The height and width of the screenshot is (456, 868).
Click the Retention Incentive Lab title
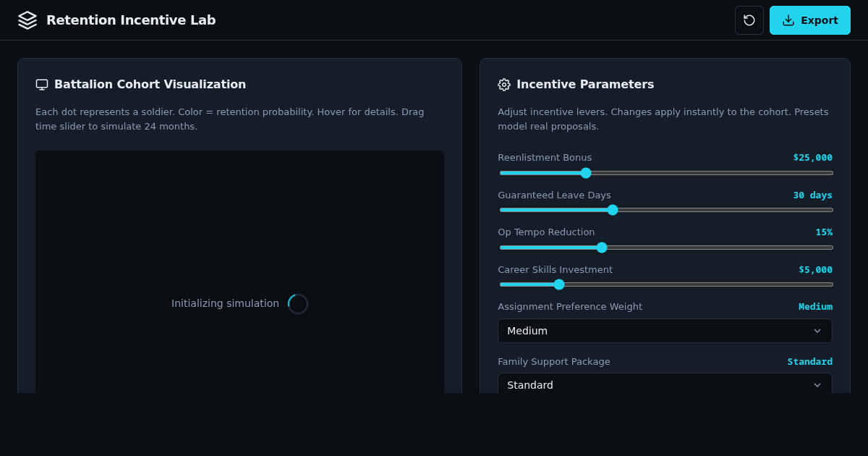(131, 20)
